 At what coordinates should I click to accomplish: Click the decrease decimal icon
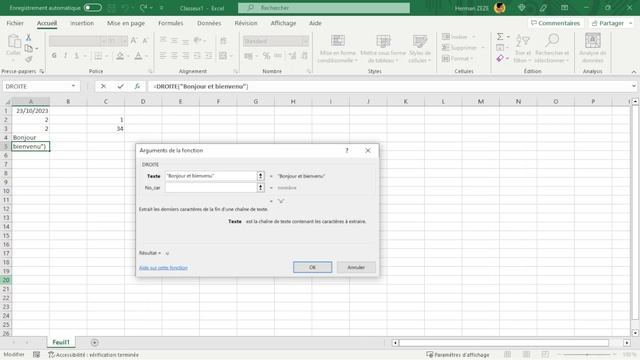304,56
